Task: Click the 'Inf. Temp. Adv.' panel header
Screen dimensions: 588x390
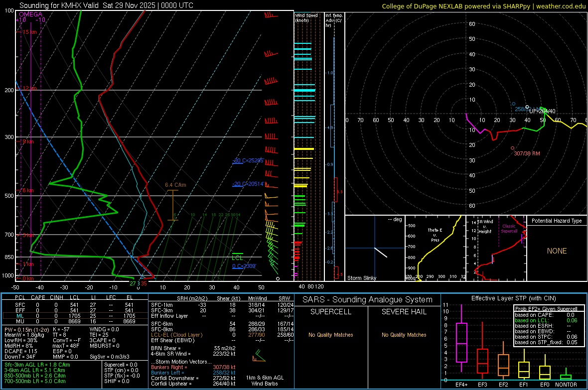Action: pos(334,20)
